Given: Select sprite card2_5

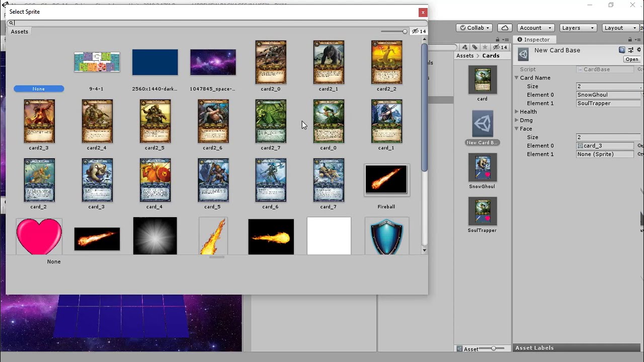Looking at the screenshot, I should point(155,121).
